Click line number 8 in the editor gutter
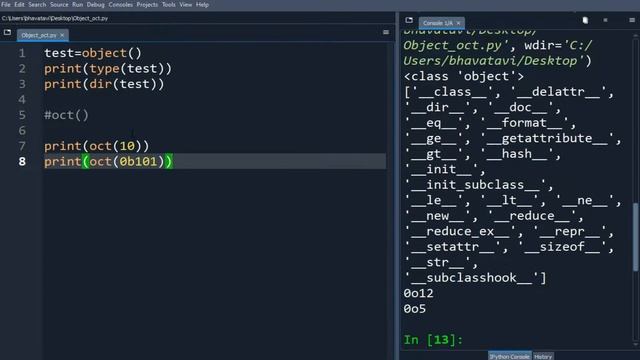The image size is (640, 360). [x=22, y=162]
